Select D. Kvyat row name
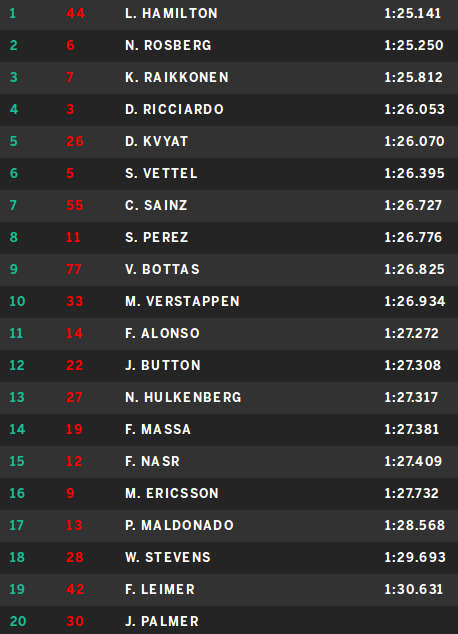The image size is (458, 634). [x=156, y=141]
